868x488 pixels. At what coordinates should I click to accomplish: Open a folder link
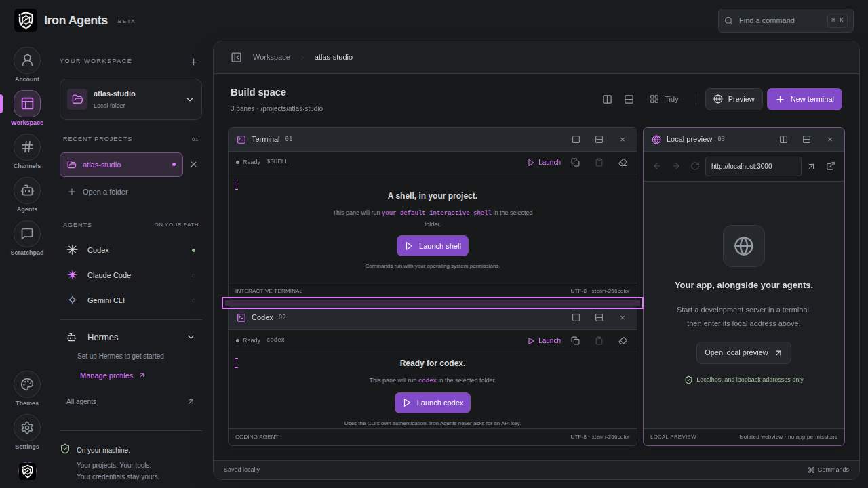tap(98, 192)
